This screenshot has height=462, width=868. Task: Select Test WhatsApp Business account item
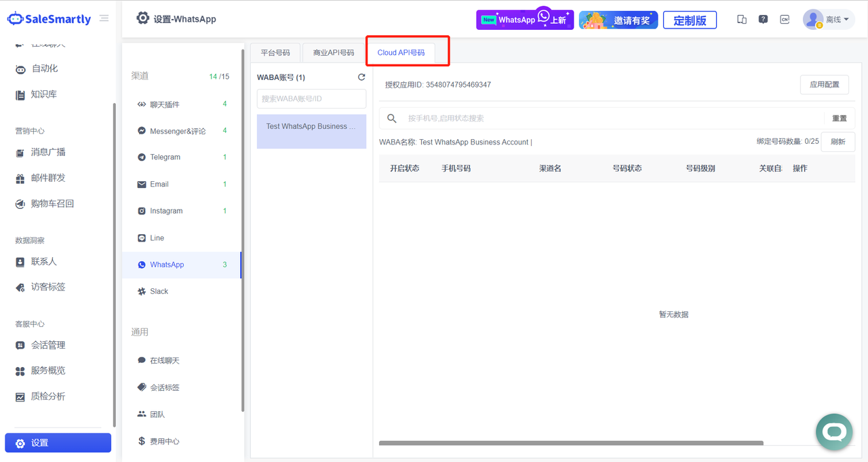point(311,127)
